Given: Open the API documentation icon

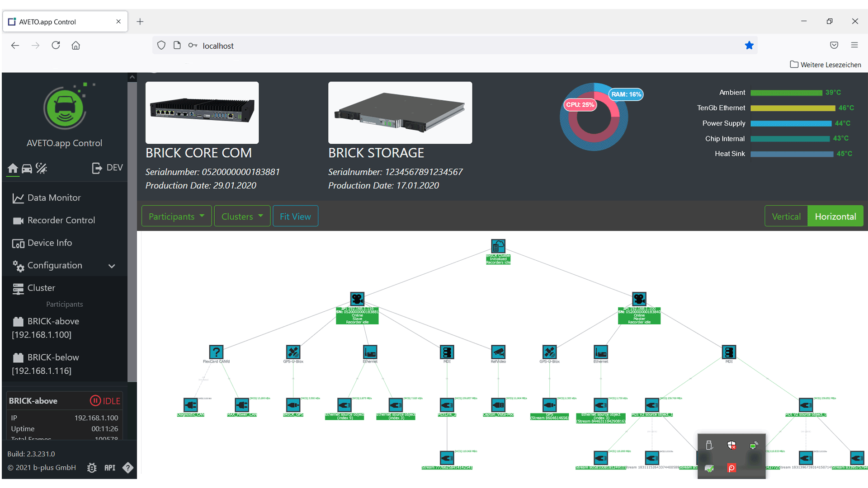Looking at the screenshot, I should click(x=110, y=468).
